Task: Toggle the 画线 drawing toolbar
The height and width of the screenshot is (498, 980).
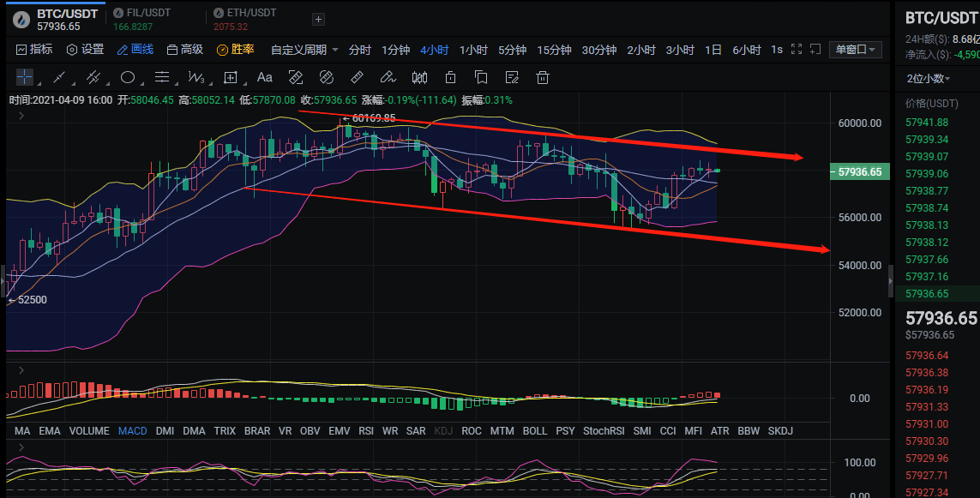Action: (x=135, y=50)
